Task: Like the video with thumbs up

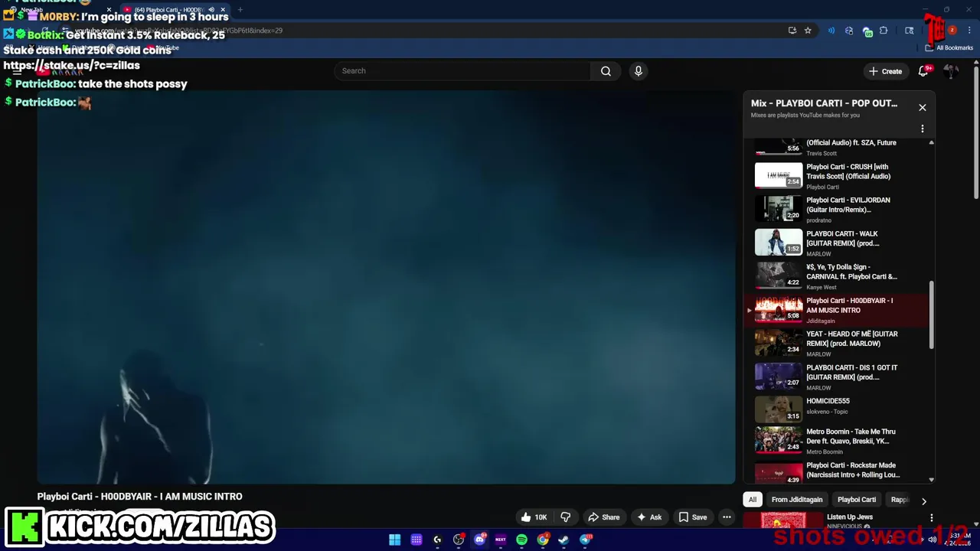Action: [x=534, y=517]
